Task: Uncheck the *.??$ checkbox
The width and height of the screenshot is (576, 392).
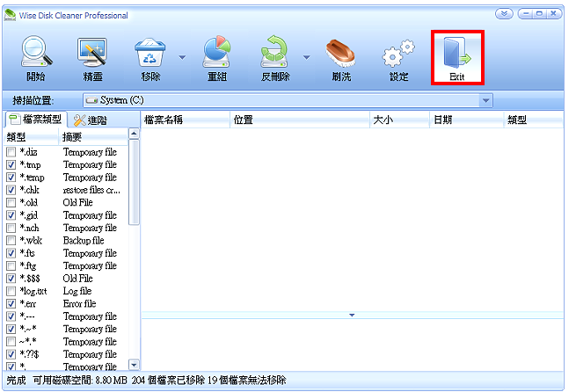Action: click(x=11, y=354)
